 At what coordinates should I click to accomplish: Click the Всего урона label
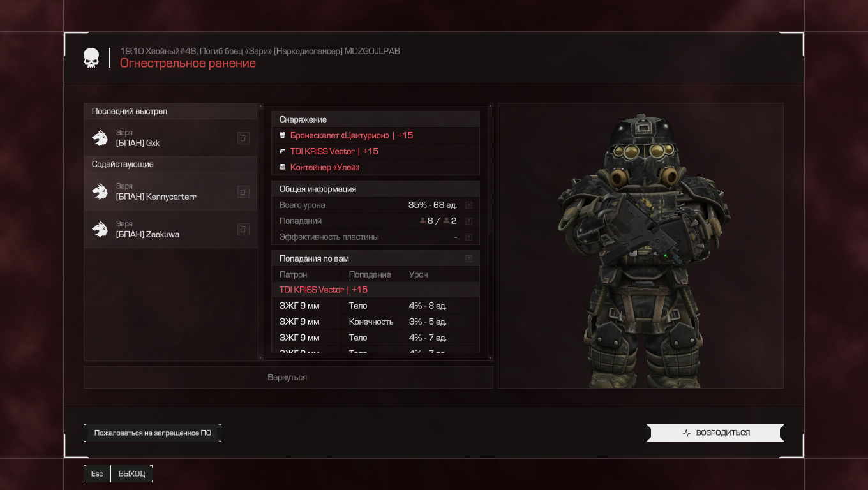pos(303,205)
